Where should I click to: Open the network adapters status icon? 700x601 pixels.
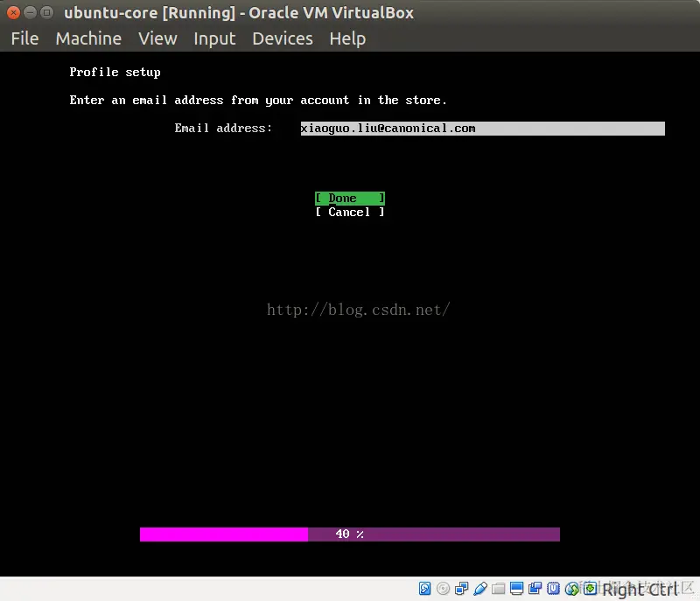[x=461, y=589]
